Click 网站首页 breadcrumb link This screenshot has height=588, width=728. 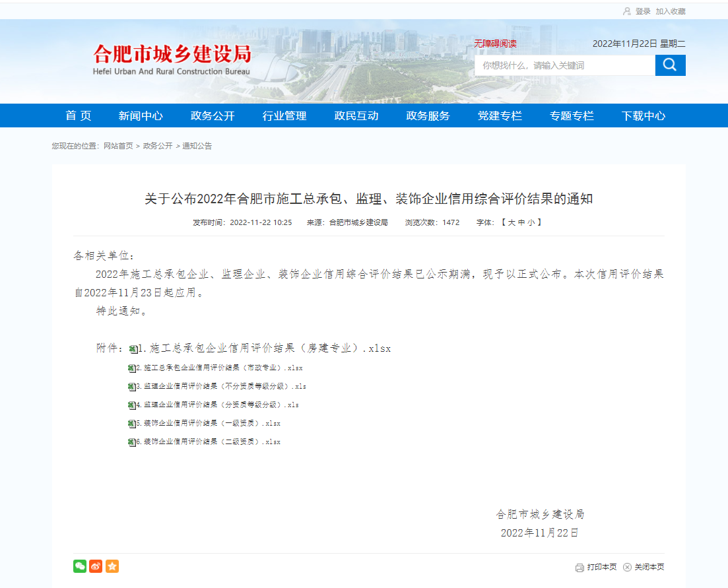(x=118, y=146)
